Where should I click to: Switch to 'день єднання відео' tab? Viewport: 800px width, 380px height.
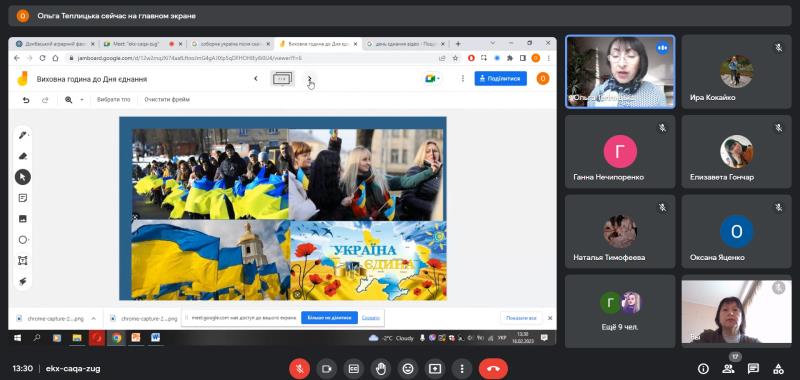[406, 44]
